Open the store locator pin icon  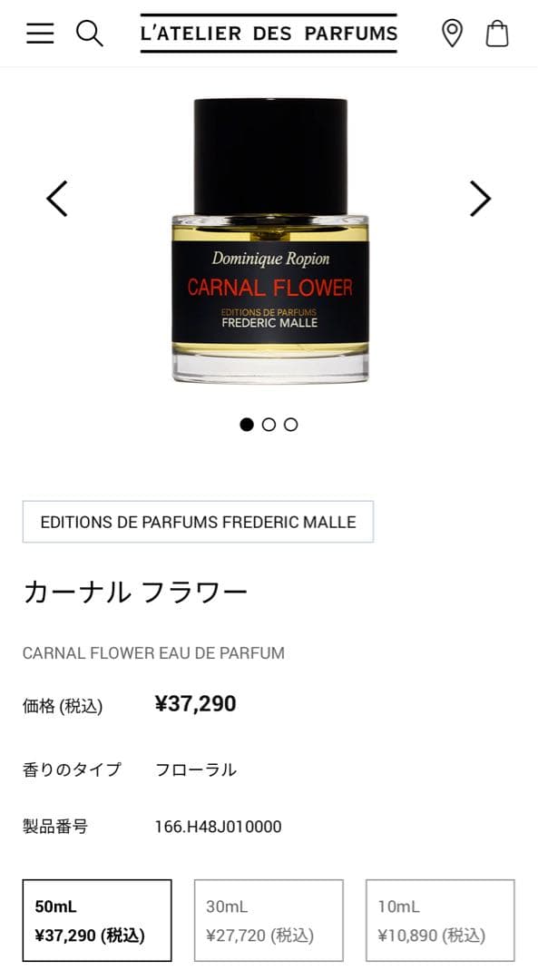tap(452, 34)
